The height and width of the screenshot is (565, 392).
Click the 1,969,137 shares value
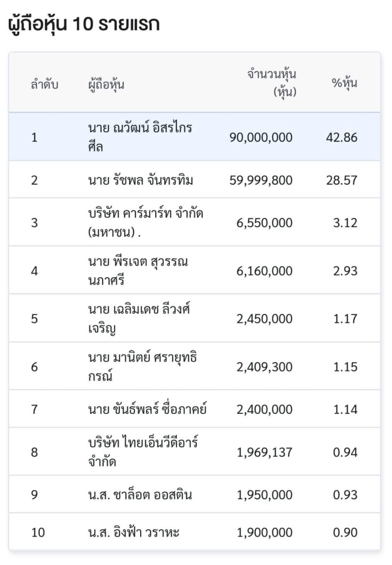tap(265, 452)
